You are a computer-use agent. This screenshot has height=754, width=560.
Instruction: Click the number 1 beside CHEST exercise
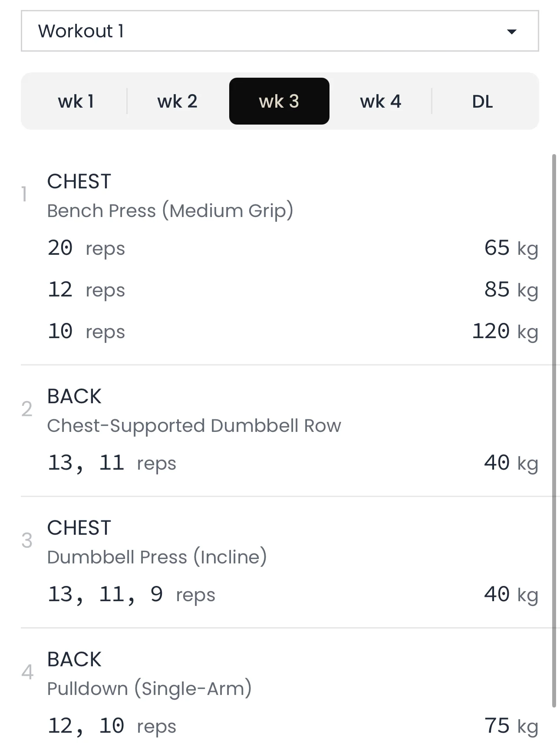[x=25, y=194]
